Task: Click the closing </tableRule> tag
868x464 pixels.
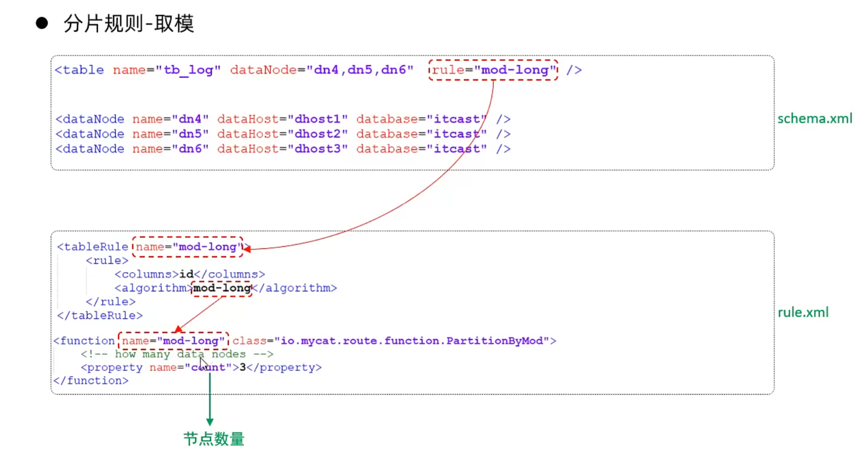Action: pos(100,316)
